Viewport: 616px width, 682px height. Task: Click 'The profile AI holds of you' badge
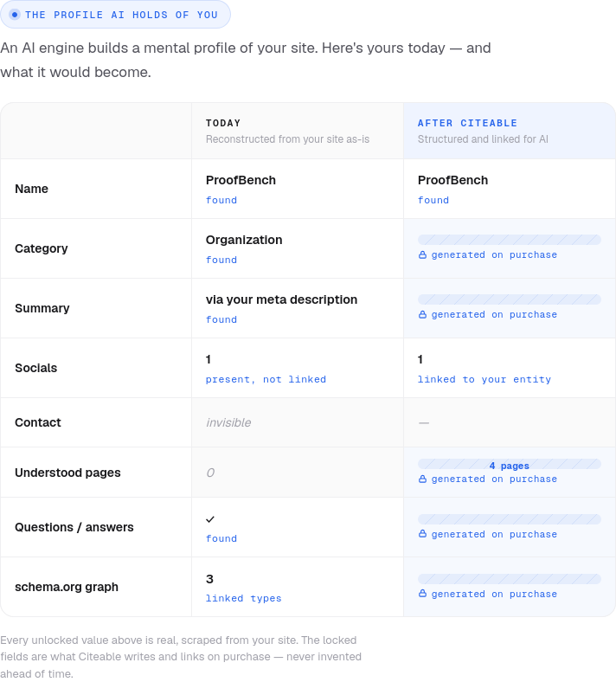[x=115, y=15]
